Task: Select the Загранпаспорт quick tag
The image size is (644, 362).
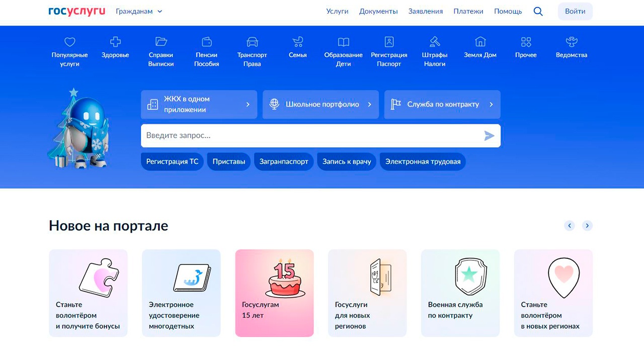Action: [x=284, y=162]
